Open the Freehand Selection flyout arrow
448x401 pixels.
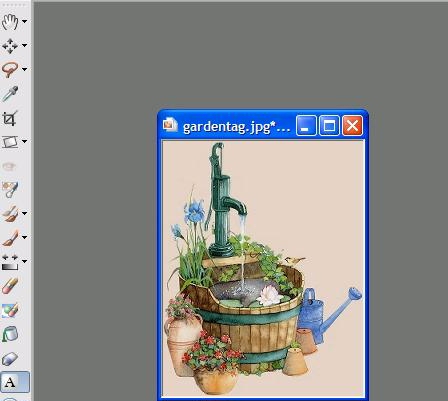24,69
